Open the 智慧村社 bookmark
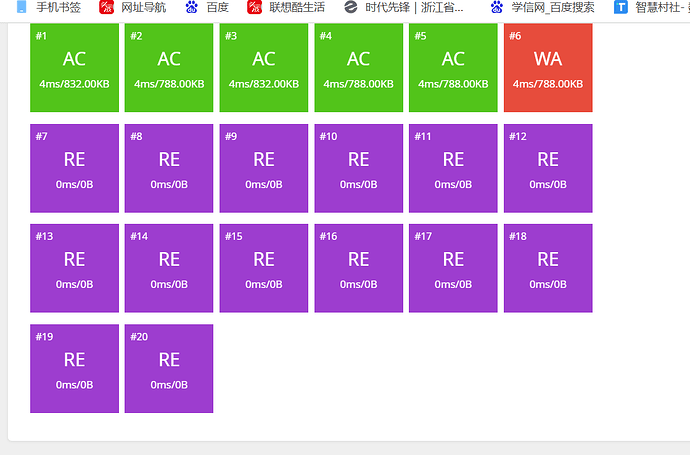690x455 pixels. [652, 7]
